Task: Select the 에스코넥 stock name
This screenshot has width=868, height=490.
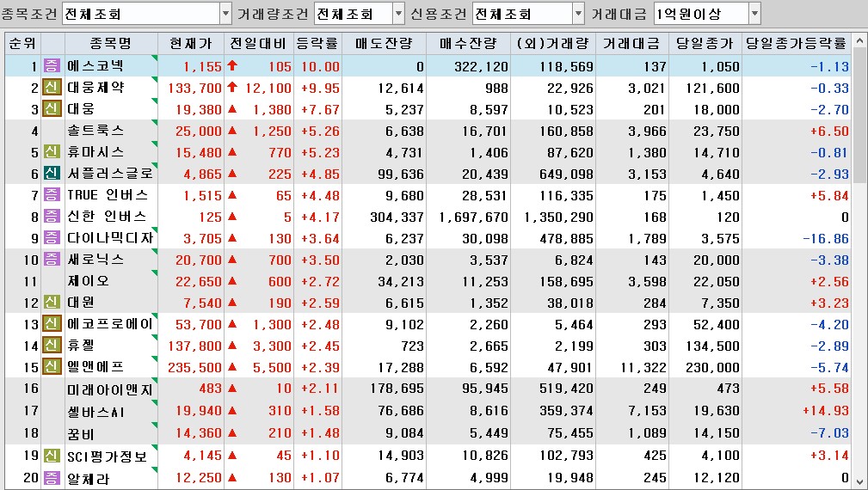Action: tap(95, 66)
